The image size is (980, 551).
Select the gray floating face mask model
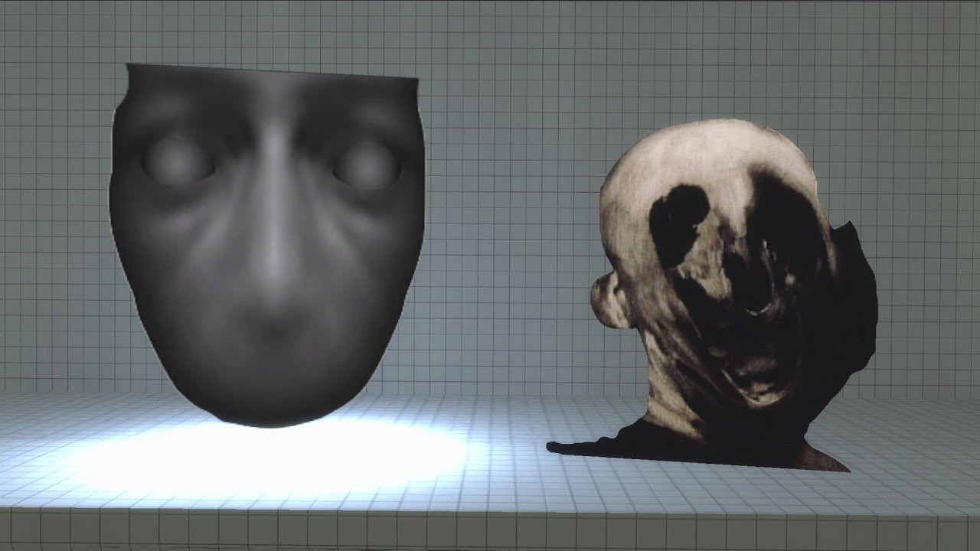click(x=267, y=245)
